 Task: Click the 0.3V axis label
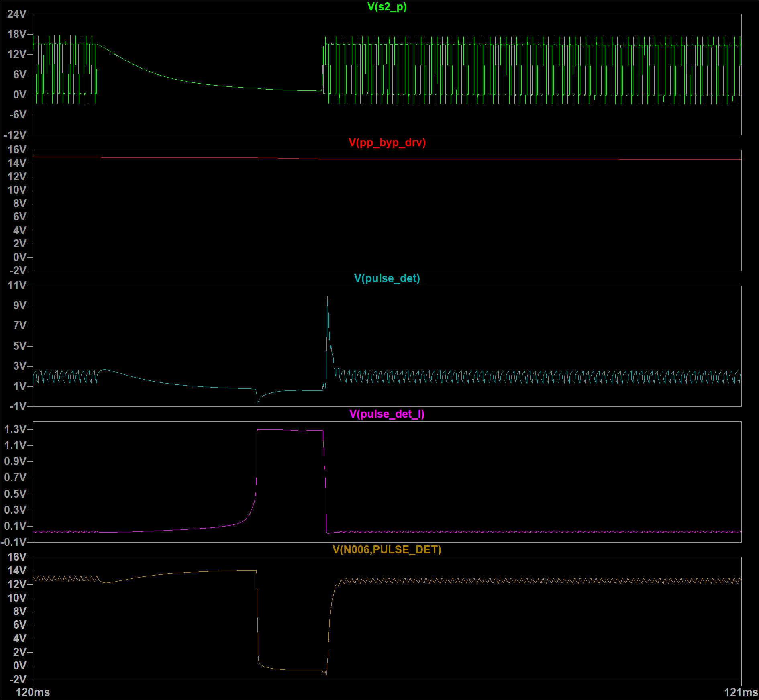pyautogui.click(x=15, y=510)
